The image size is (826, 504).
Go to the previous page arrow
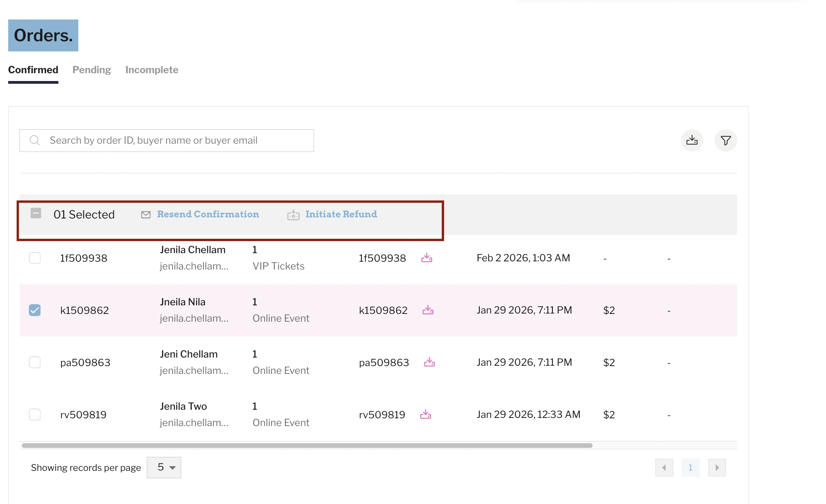pos(664,467)
